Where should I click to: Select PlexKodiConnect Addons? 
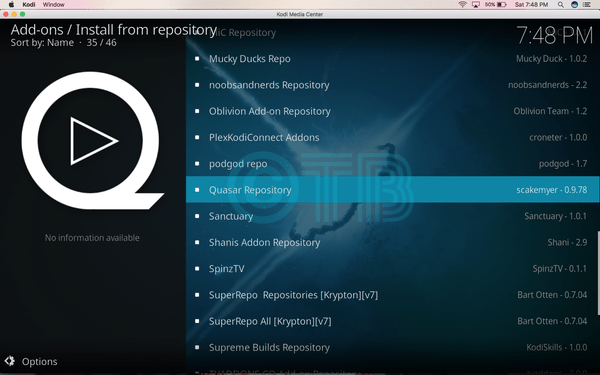[x=393, y=137]
